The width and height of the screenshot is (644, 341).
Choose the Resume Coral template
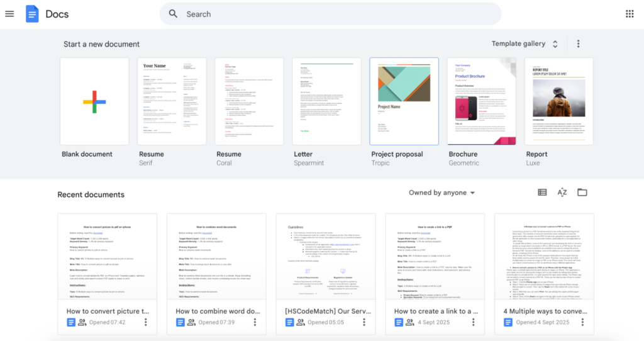click(x=249, y=101)
